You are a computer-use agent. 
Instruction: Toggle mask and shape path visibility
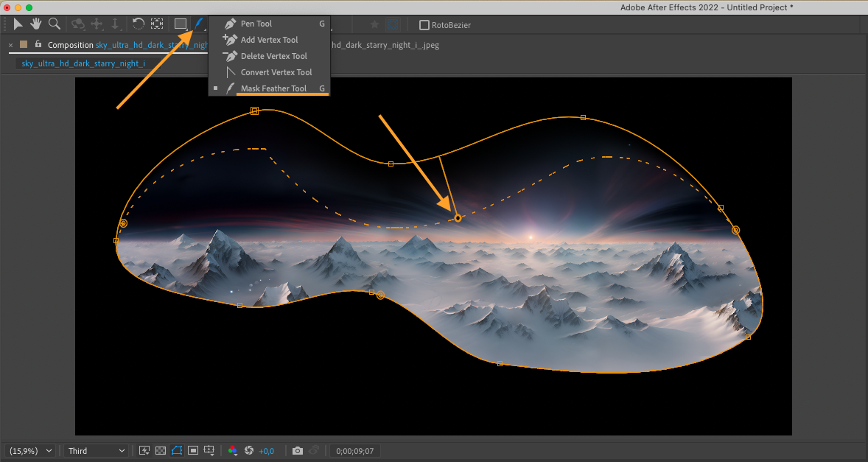click(x=177, y=450)
